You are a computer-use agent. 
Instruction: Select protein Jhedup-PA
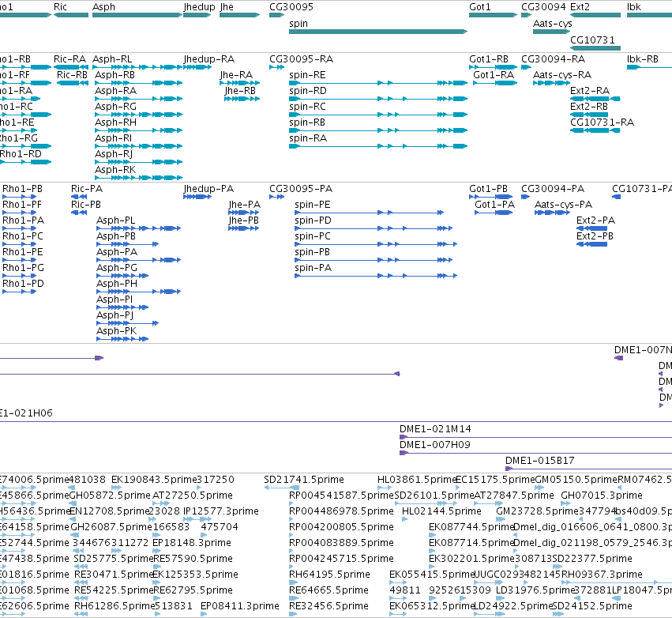tap(197, 197)
